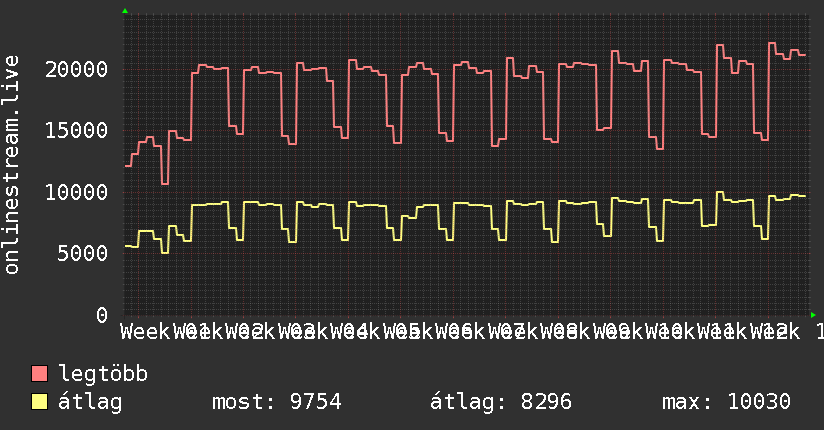Image resolution: width=824 pixels, height=430 pixels.
Task: Click the 20000 y-axis label
Action: click(x=77, y=69)
